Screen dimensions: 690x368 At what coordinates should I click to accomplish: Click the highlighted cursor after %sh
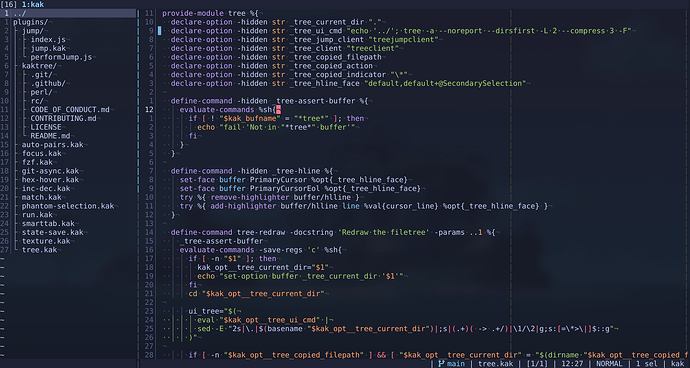(279, 110)
